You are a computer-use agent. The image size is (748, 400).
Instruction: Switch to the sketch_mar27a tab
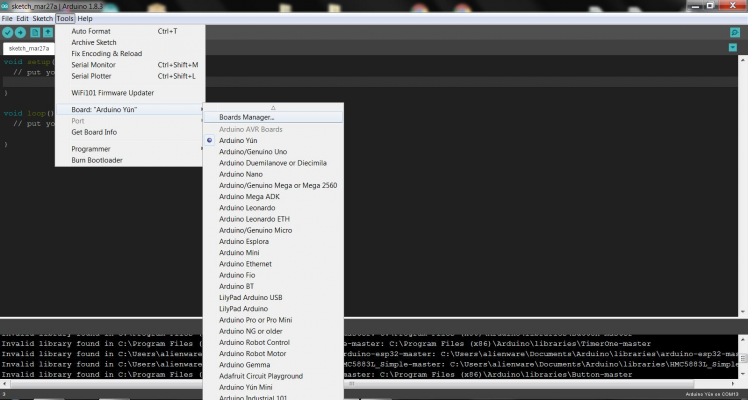[30, 48]
